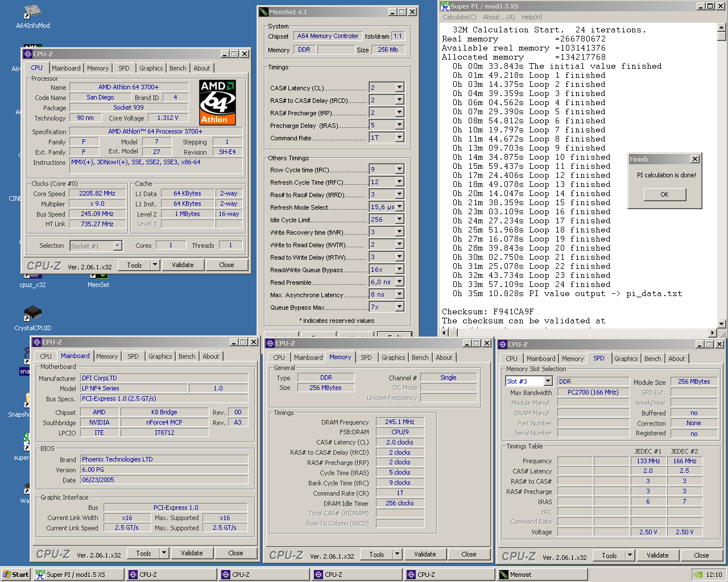Click the title icon of CPU-Z CPU window

[28, 54]
